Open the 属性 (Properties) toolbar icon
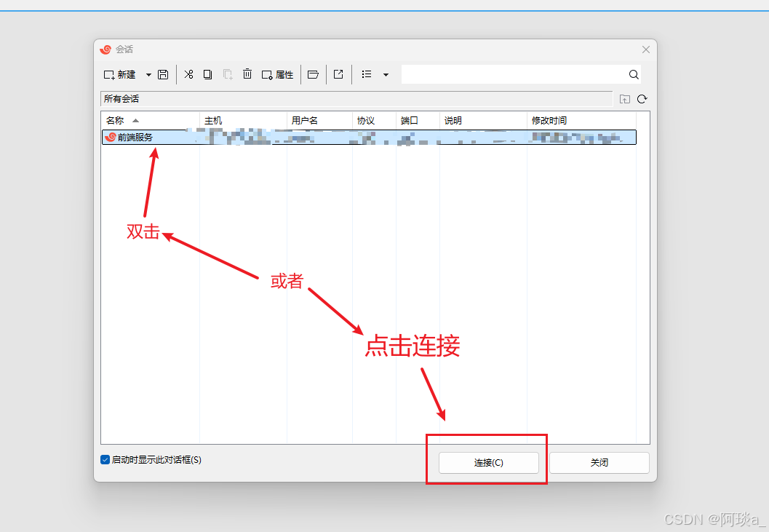 (x=277, y=74)
